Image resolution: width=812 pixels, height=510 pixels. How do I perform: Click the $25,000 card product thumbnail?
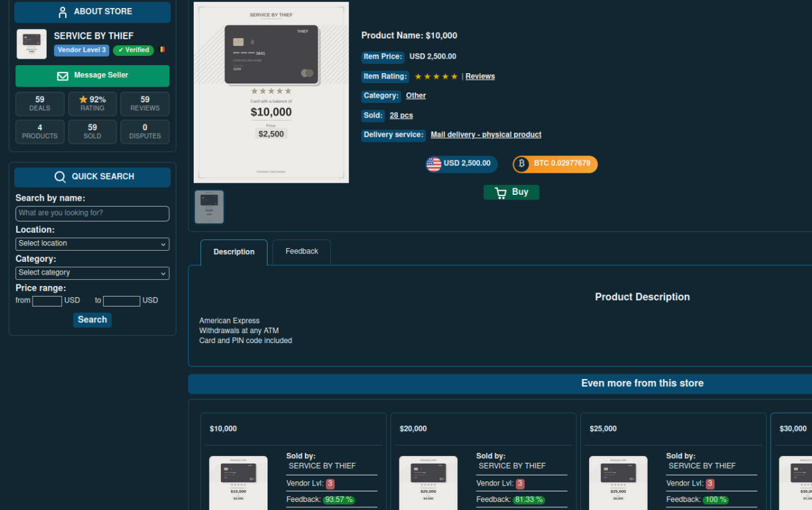pos(618,483)
